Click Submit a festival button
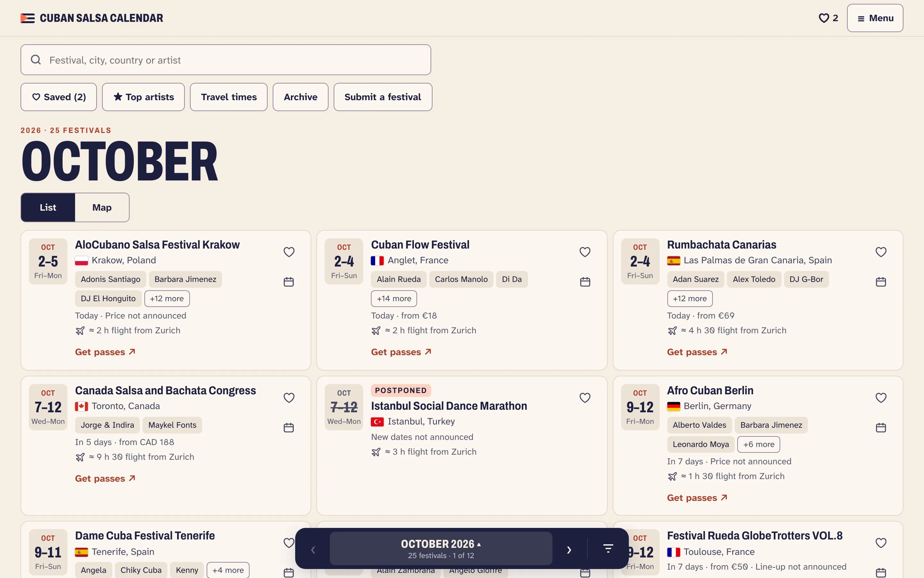This screenshot has height=578, width=924. click(382, 97)
